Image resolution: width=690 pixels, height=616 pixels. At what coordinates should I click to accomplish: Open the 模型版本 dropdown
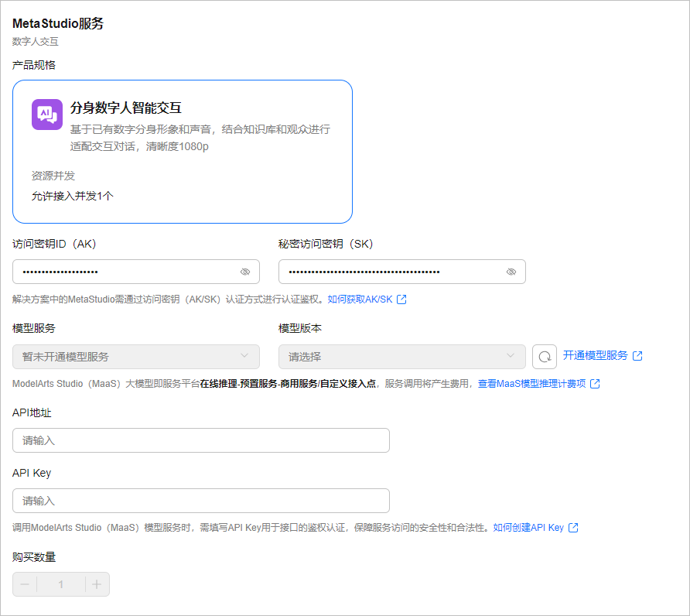pyautogui.click(x=402, y=357)
